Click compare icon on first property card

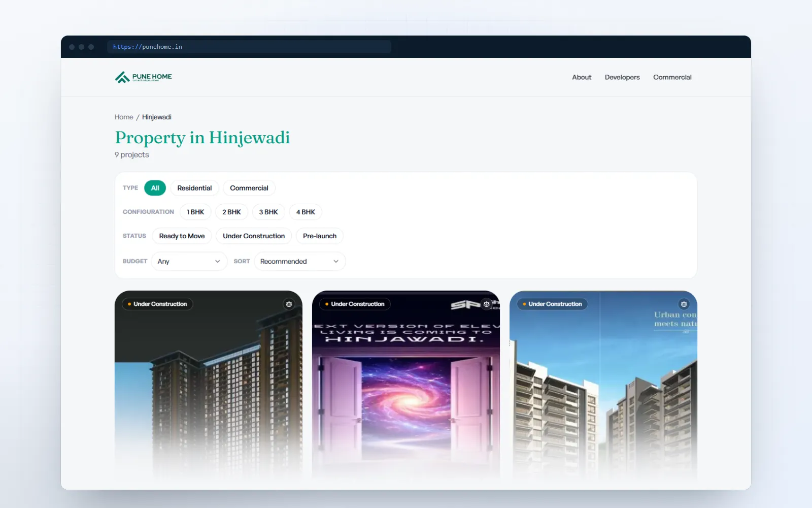(289, 304)
